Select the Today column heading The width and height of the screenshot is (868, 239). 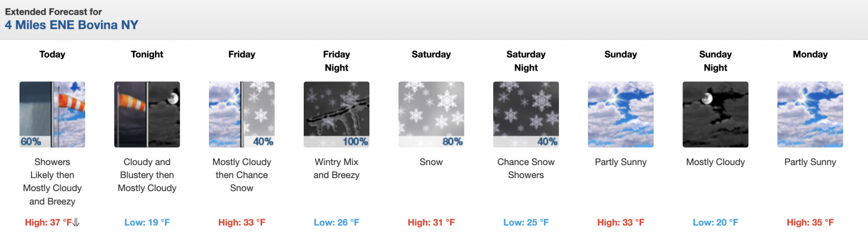click(52, 54)
